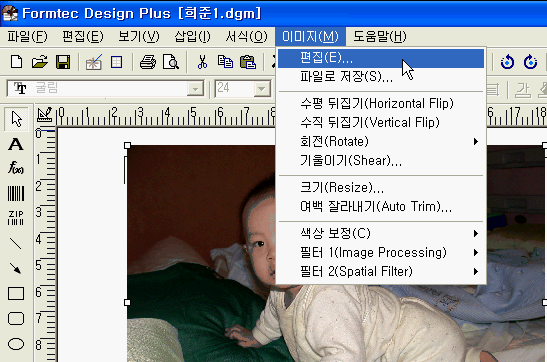The width and height of the screenshot is (547, 362).
Task: Open the 서식(O) menu
Action: pyautogui.click(x=246, y=36)
